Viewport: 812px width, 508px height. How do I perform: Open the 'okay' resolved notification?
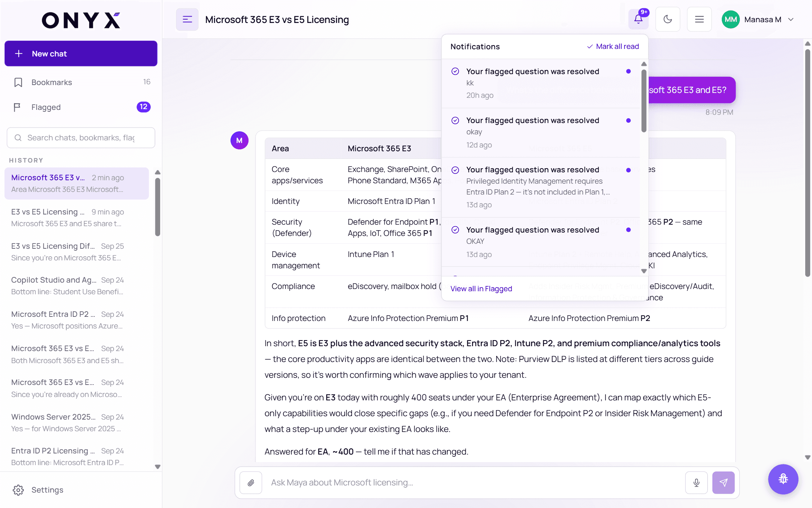coord(541,132)
